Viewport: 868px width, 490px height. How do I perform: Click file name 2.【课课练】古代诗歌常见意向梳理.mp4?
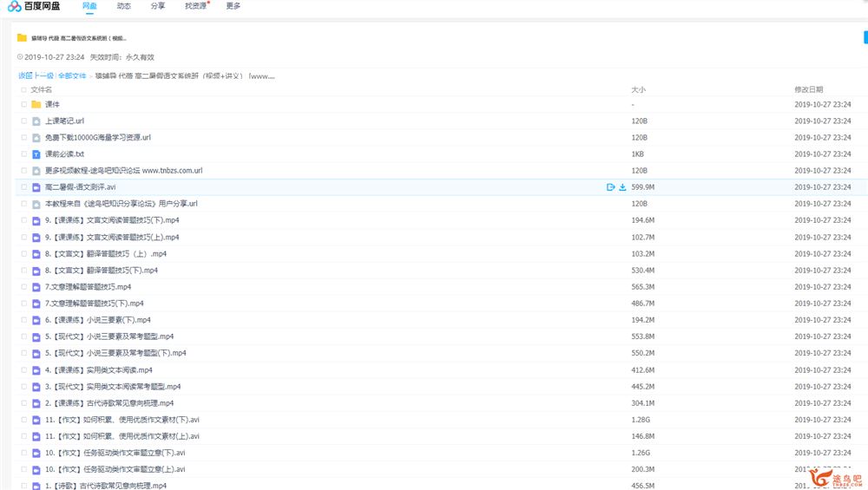(109, 402)
